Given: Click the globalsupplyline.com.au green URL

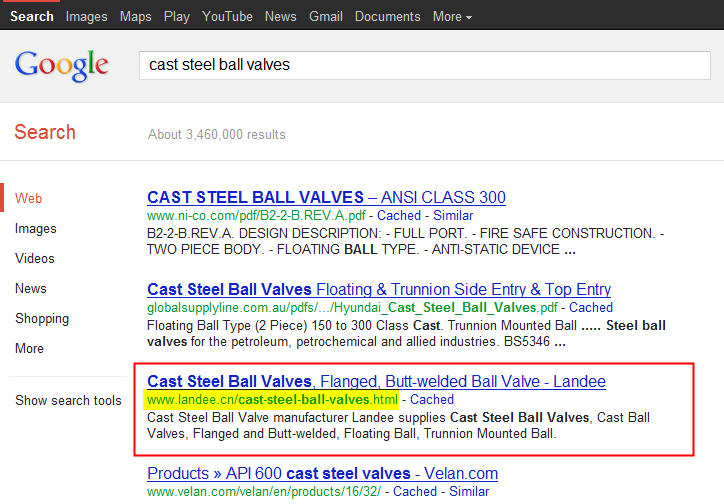Looking at the screenshot, I should [352, 307].
